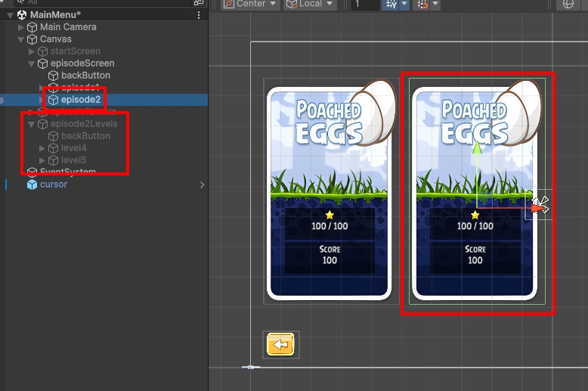
Task: Collapse the Canvas object arrow
Action: (x=20, y=39)
